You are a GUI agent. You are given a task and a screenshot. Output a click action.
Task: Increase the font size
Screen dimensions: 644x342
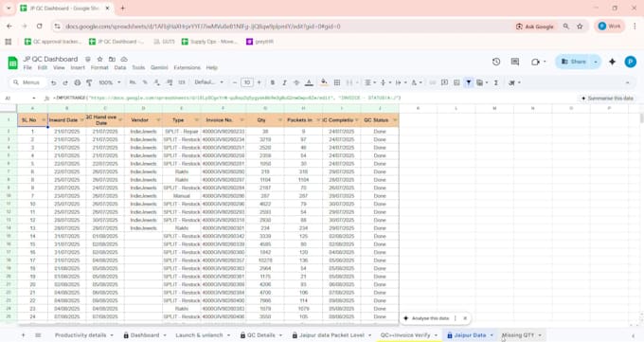pos(259,82)
